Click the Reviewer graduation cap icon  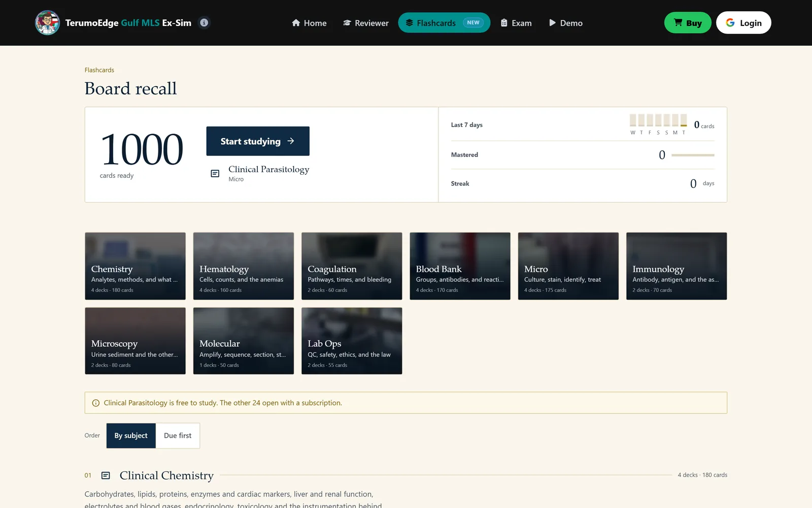[347, 23]
